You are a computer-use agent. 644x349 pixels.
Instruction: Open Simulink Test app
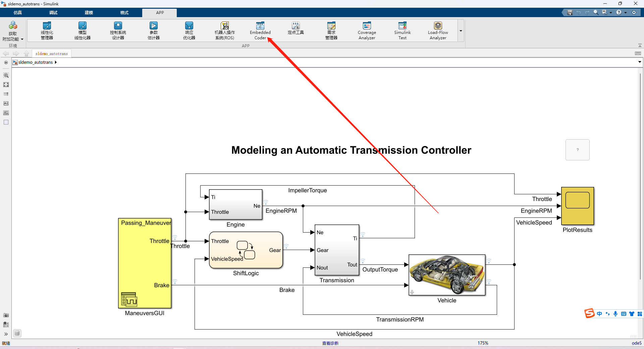pos(402,31)
